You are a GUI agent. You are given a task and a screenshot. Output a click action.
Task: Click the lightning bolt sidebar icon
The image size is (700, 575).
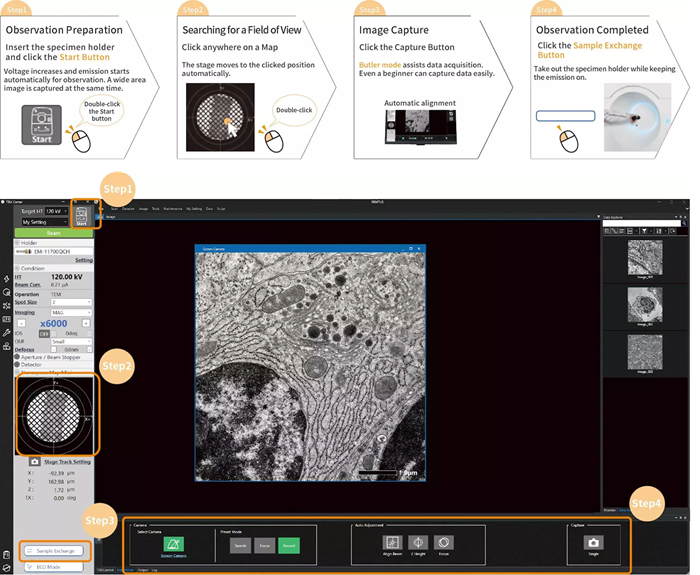pyautogui.click(x=7, y=279)
